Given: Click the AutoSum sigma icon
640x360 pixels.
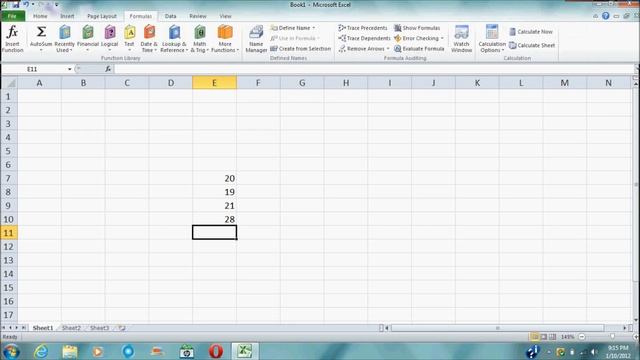Looking at the screenshot, I should [x=41, y=32].
